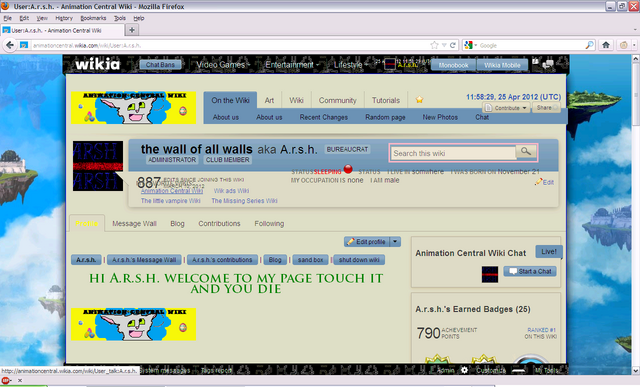This screenshot has width=640, height=387.
Task: Open the Firefox Bookmarks menu
Action: [93, 18]
